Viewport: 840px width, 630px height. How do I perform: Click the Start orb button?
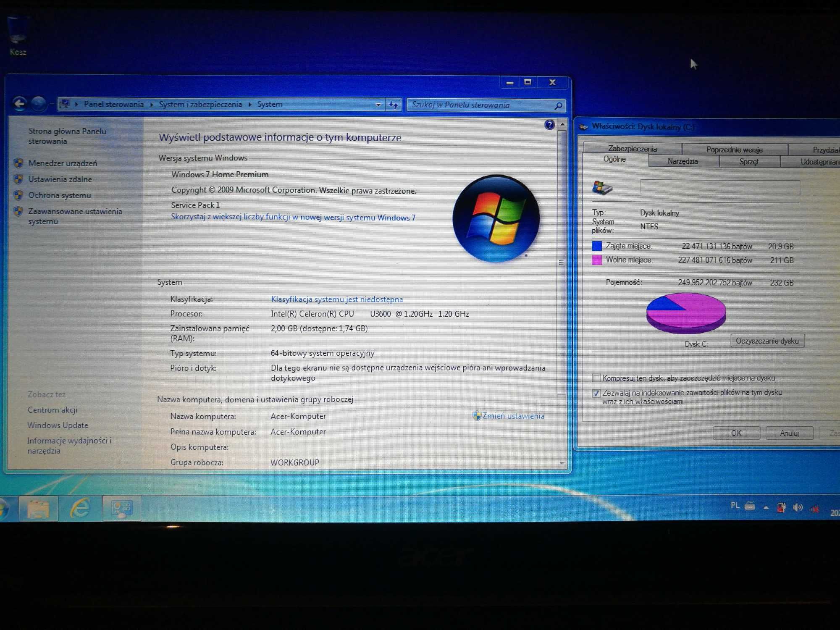tap(3, 509)
